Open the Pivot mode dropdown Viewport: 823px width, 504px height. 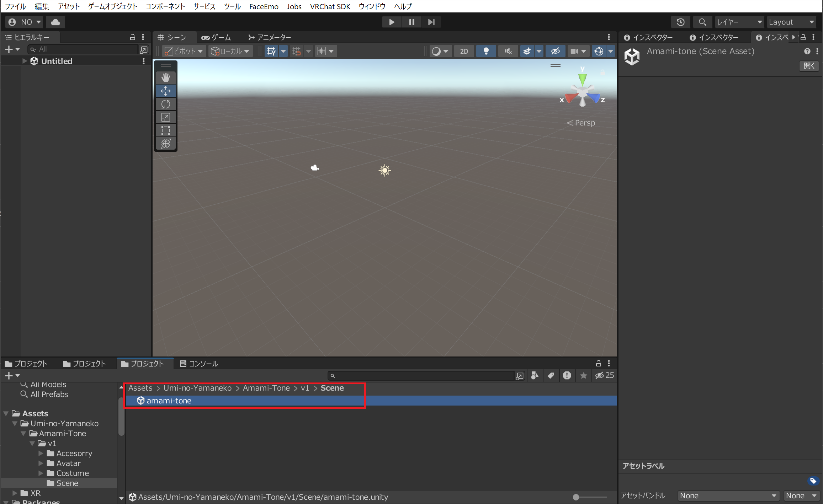click(x=184, y=51)
